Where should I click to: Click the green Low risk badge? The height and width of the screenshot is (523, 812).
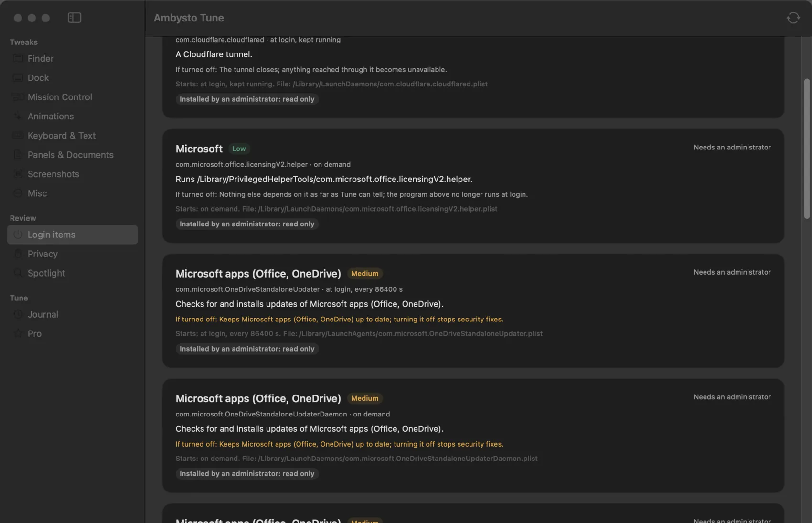239,149
